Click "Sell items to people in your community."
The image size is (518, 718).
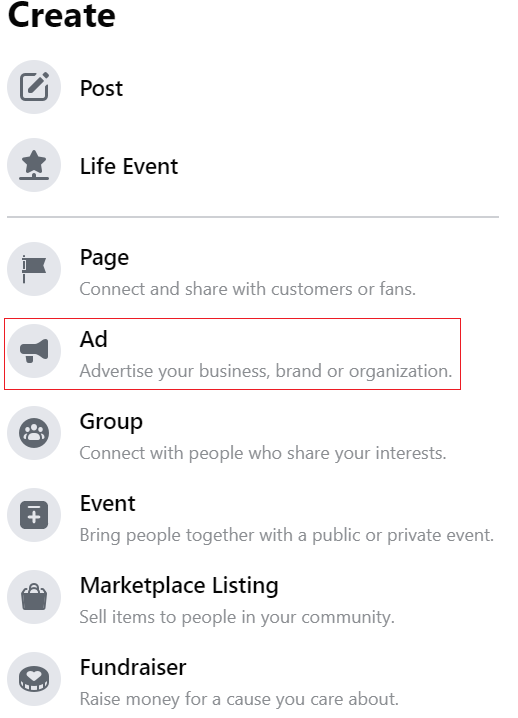pyautogui.click(x=237, y=617)
